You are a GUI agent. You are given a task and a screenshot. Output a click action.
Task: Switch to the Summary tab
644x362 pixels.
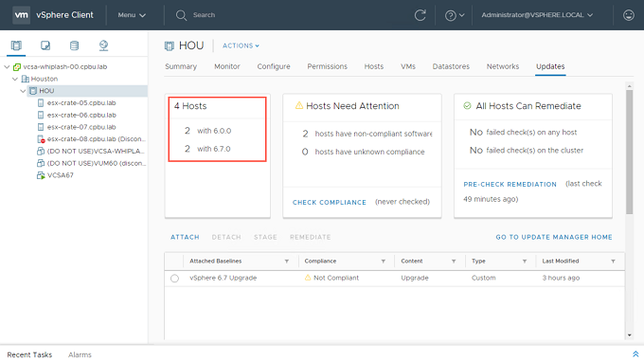(x=181, y=66)
